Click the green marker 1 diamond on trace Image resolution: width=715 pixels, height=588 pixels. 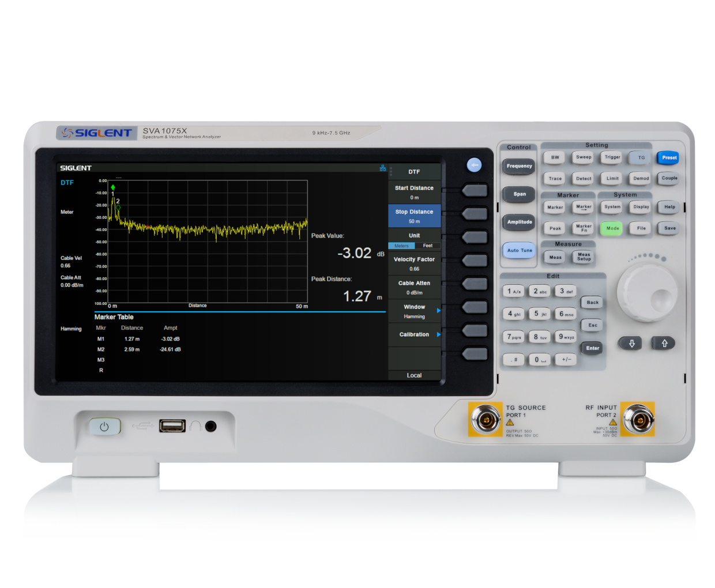tap(113, 187)
